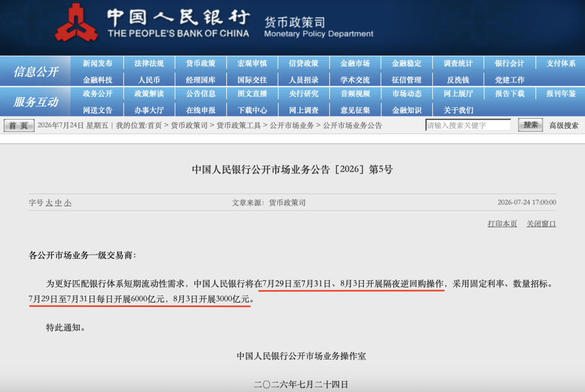Screen dimensions: 585x392
Task: Open 银行会计 menu item
Action: 510,63
